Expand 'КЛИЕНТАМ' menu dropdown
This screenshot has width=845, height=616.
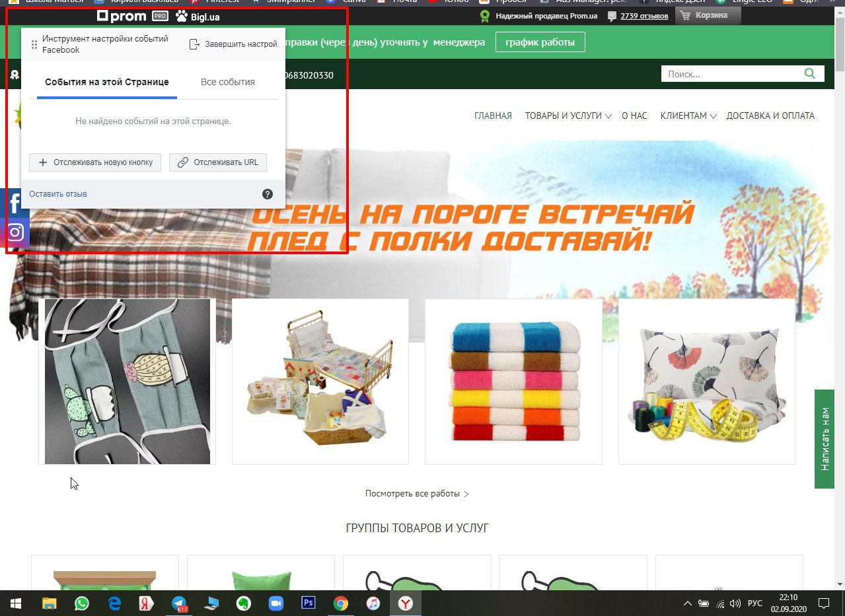pos(688,116)
